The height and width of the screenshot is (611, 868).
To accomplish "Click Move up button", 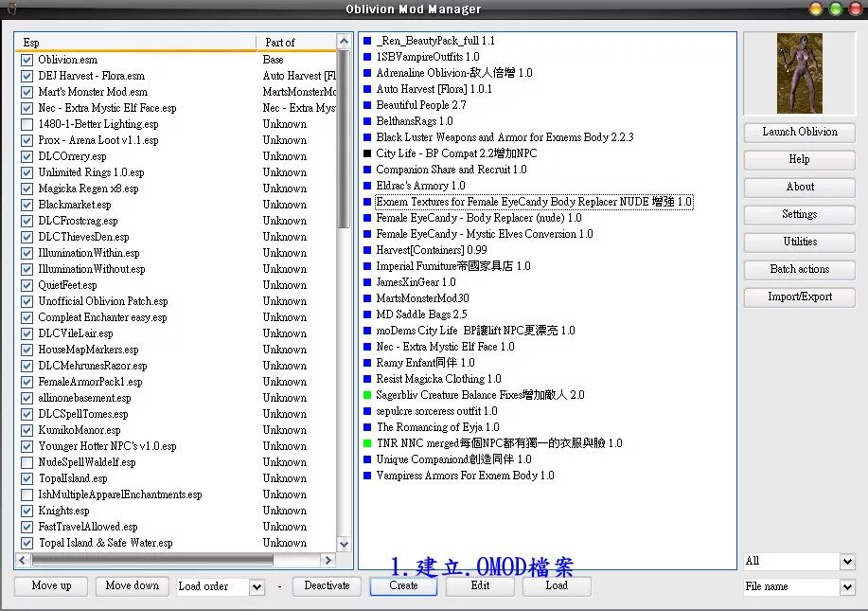I will click(51, 586).
